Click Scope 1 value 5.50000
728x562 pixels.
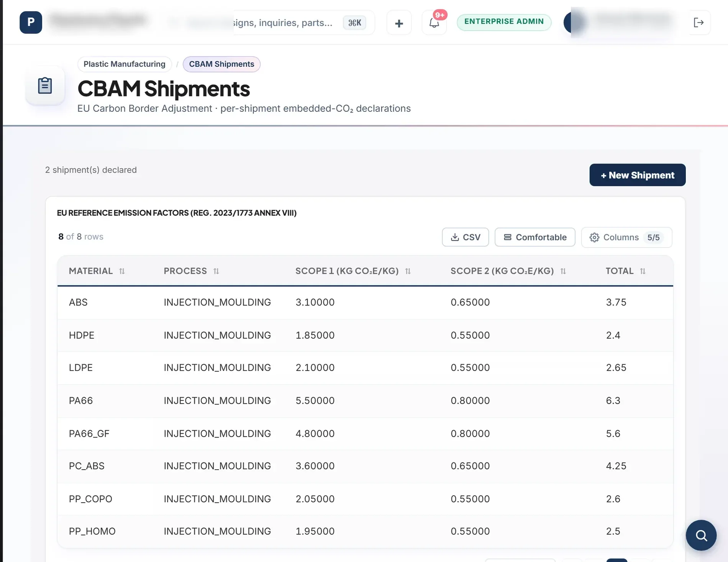(x=315, y=401)
